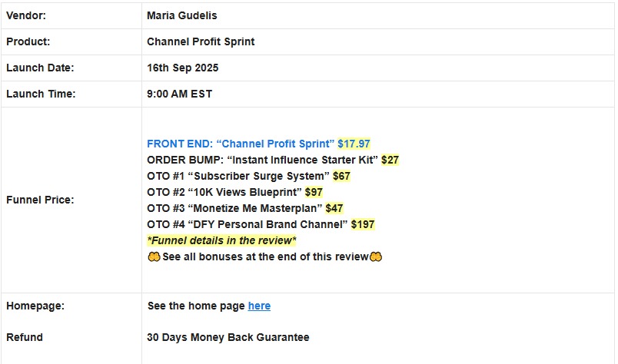Image resolution: width=618 pixels, height=364 pixels.
Task: Click the emoji before "See all bonuses"
Action: coord(153,256)
